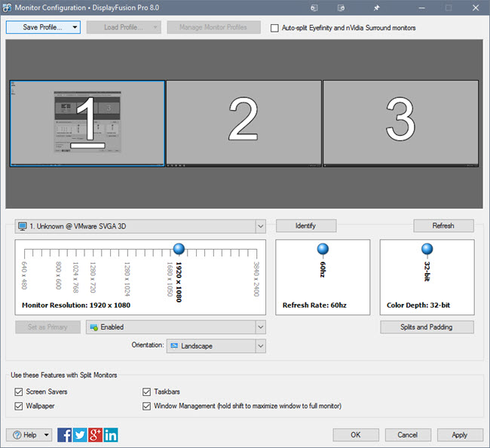Open the LinkedIn icon link

111,435
